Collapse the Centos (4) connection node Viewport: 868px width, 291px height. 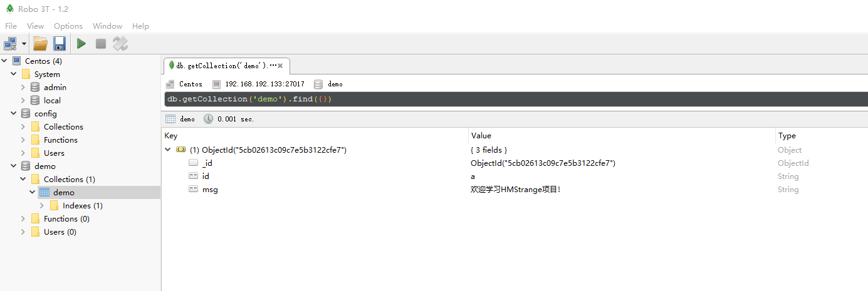coord(4,61)
